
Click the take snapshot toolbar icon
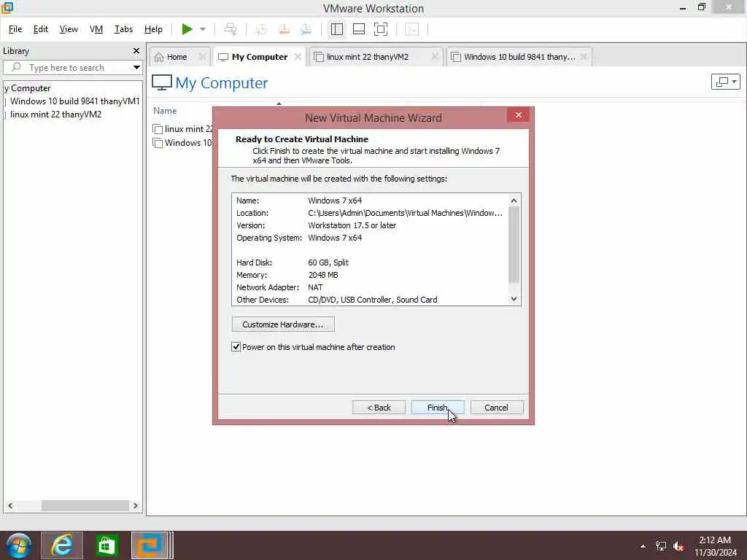click(x=261, y=29)
